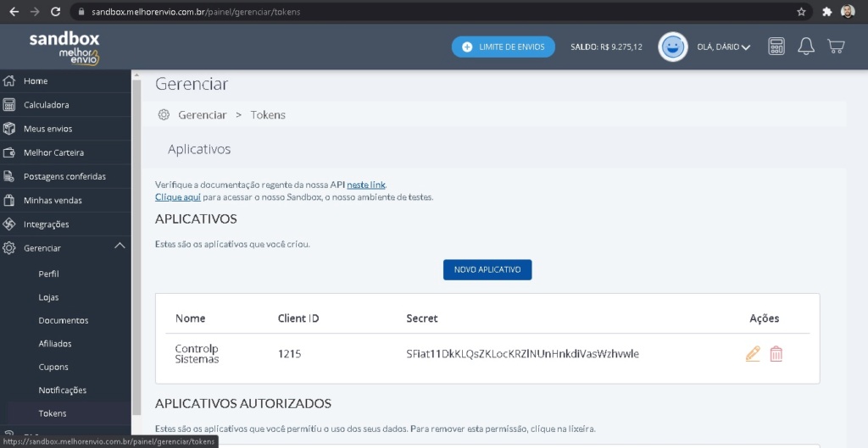The height and width of the screenshot is (448, 868).
Task: Click the Tokens breadcrumb item
Action: tap(268, 114)
